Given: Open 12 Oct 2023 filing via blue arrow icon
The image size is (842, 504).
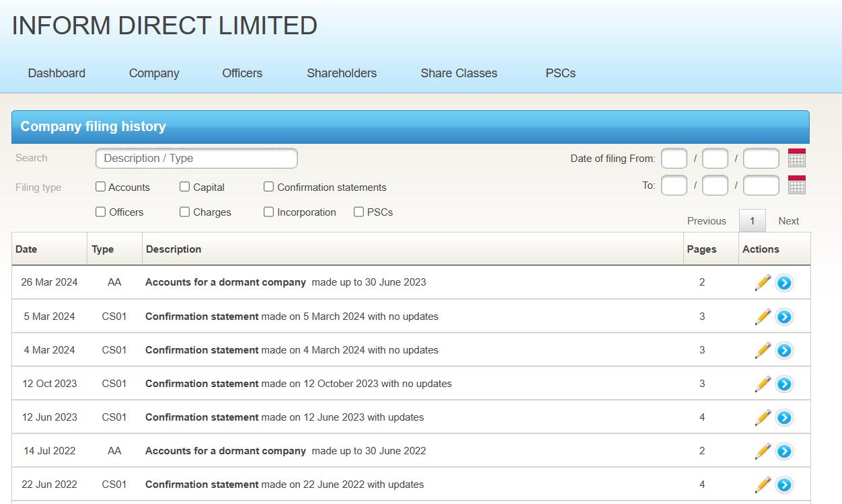Looking at the screenshot, I should click(x=784, y=384).
